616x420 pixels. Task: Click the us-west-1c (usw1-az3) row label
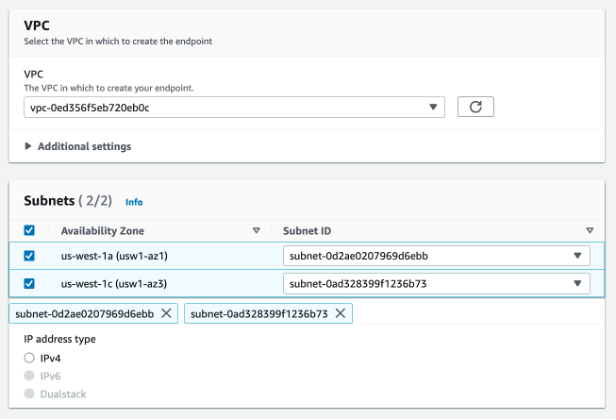[111, 283]
